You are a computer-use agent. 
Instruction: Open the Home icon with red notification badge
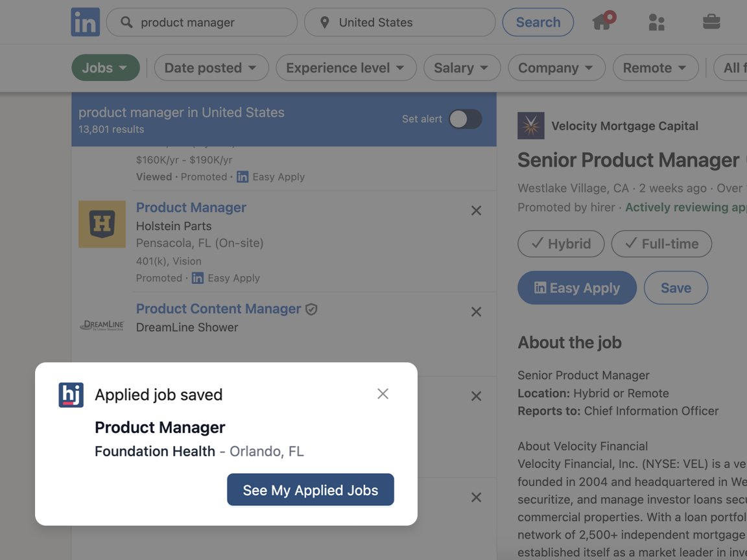tap(602, 22)
